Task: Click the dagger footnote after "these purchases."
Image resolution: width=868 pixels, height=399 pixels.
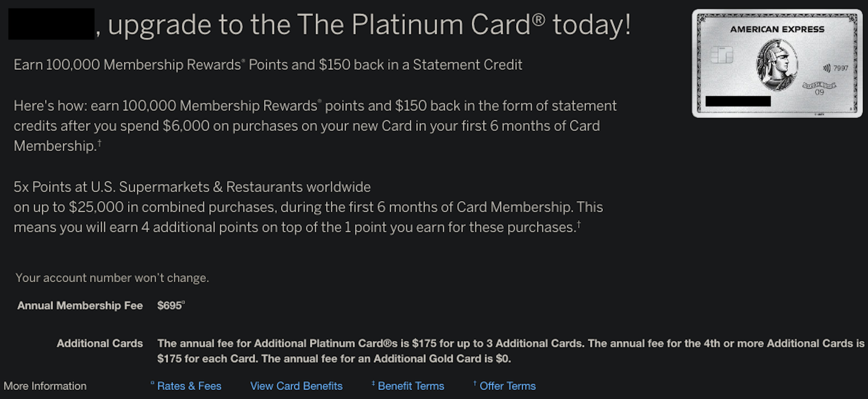Action: point(579,225)
